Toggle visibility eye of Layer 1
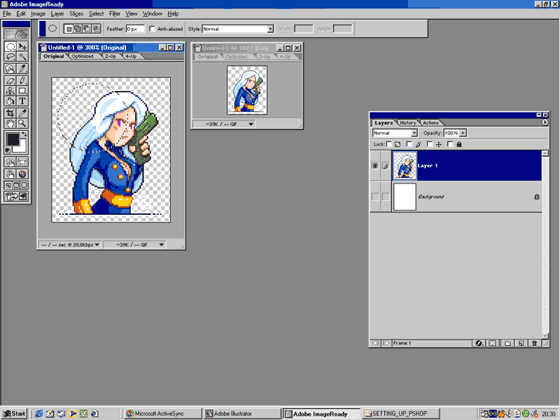This screenshot has width=560, height=420. point(375,166)
